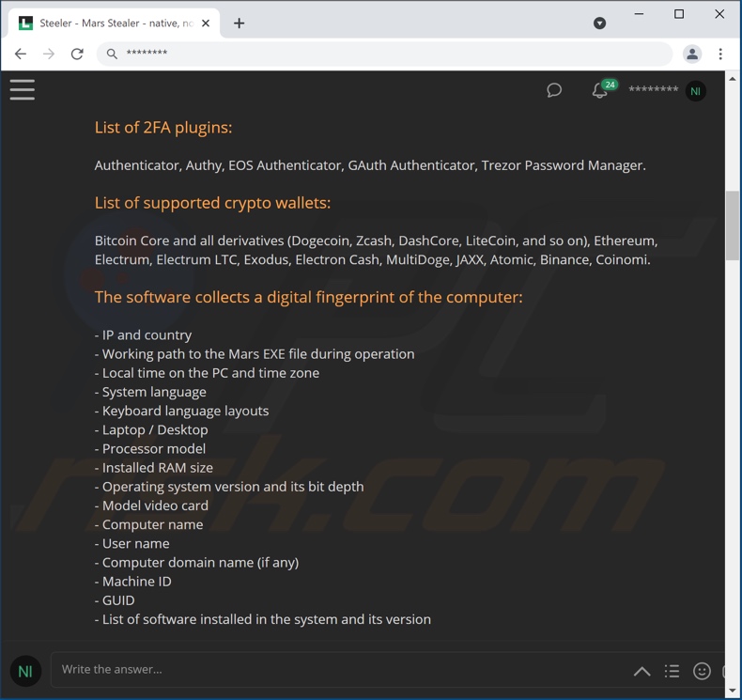Screen dimensions: 742x700
Task: Click the 'List of software installed' line
Action: pos(263,619)
